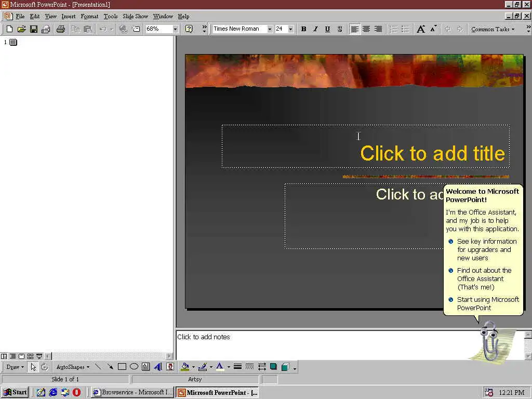
Task: Center-align the text
Action: point(366,29)
